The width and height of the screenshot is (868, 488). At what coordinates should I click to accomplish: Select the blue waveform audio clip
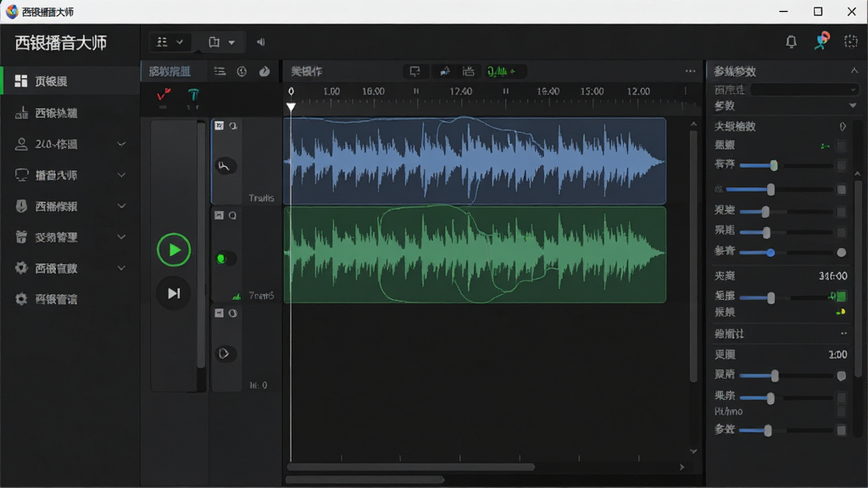coord(475,161)
